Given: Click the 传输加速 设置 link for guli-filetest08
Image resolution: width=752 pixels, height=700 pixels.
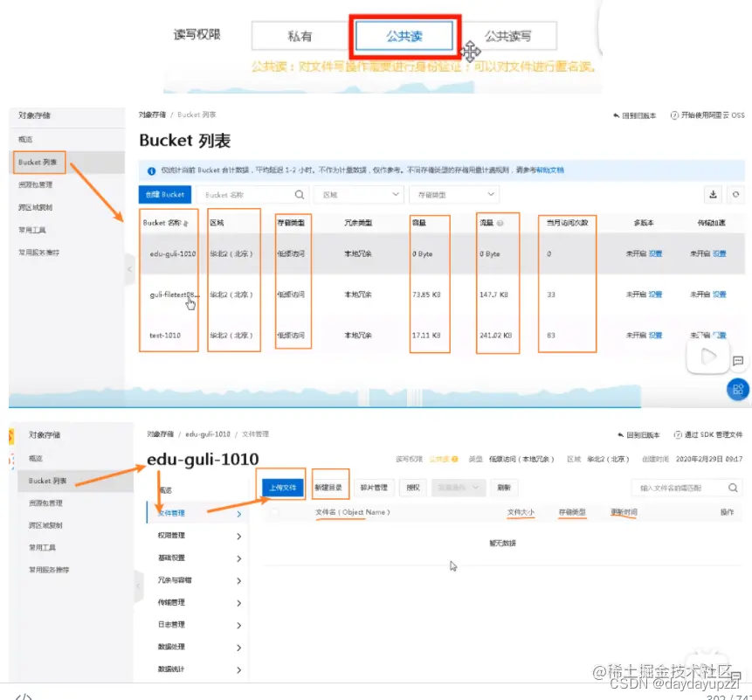Looking at the screenshot, I should tap(720, 295).
